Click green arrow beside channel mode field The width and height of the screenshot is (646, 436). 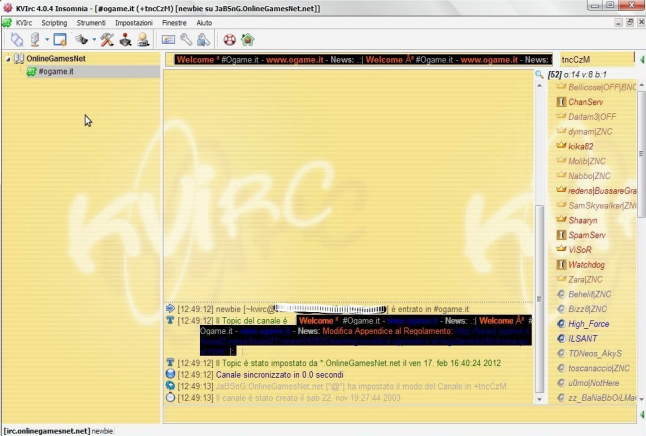point(642,60)
